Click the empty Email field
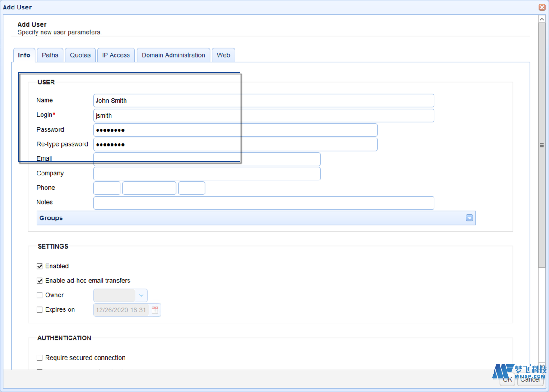 click(x=207, y=159)
